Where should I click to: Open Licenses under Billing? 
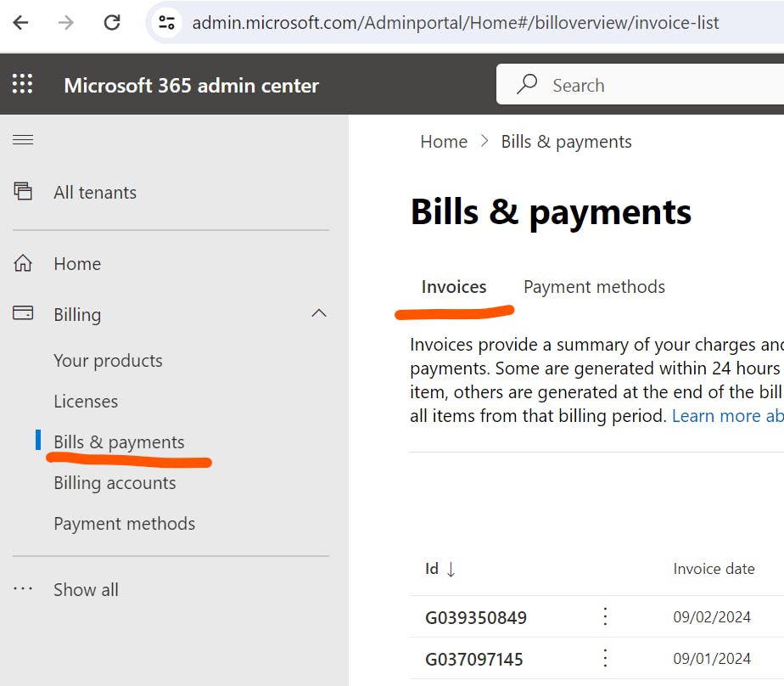click(86, 402)
